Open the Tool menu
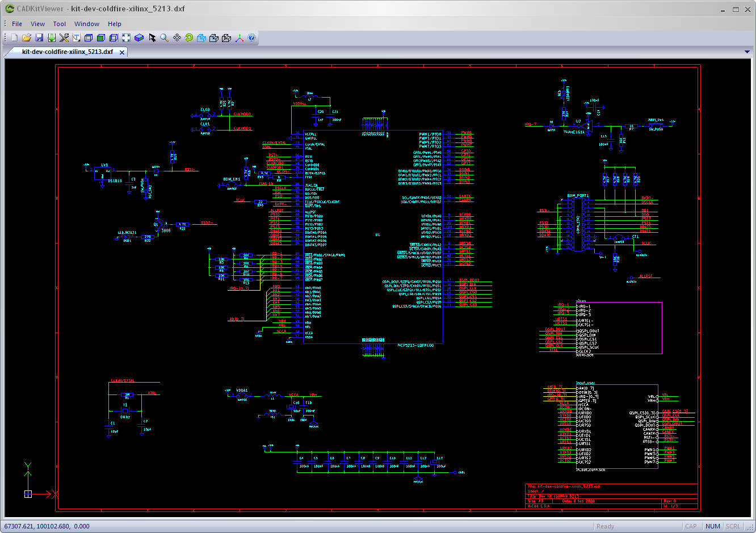The image size is (756, 533). (59, 24)
